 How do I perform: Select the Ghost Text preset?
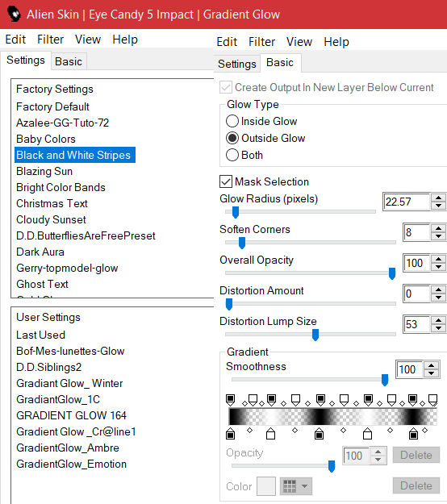point(42,284)
